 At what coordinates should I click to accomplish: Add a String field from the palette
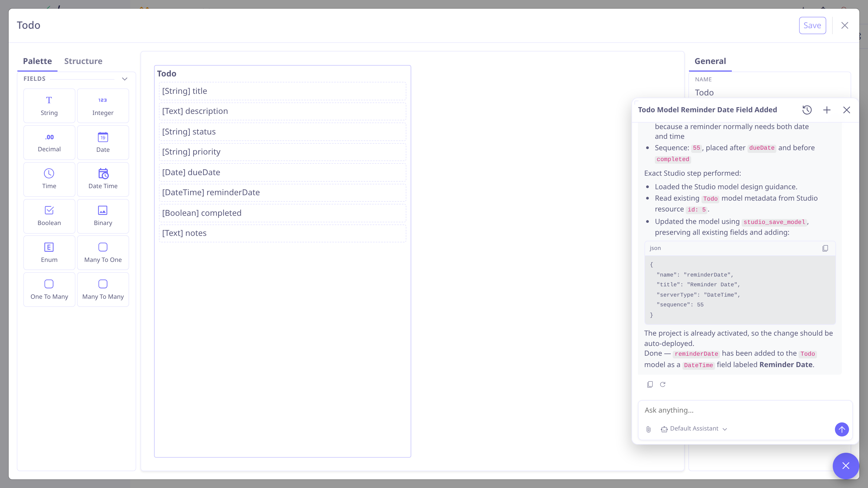coord(49,106)
